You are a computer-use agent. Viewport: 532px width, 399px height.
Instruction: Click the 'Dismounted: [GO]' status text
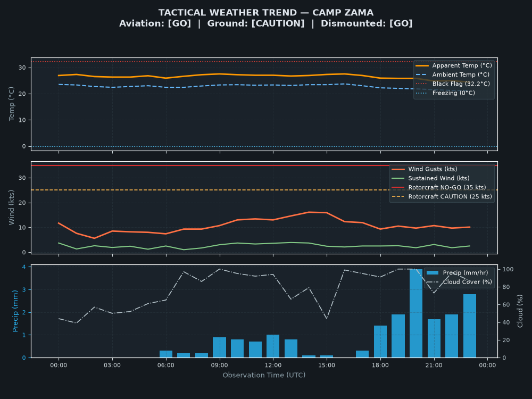click(x=367, y=23)
